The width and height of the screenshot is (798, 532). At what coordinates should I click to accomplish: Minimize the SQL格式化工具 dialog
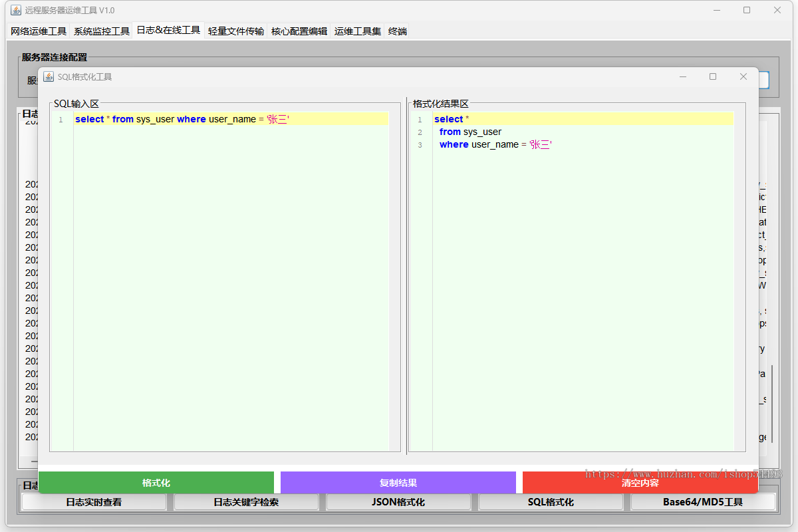[683, 76]
